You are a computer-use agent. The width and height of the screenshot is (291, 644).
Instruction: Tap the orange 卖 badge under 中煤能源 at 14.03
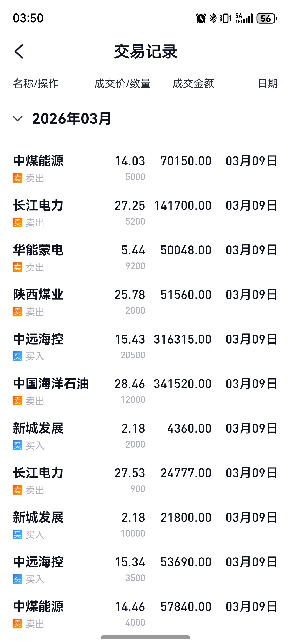click(18, 178)
